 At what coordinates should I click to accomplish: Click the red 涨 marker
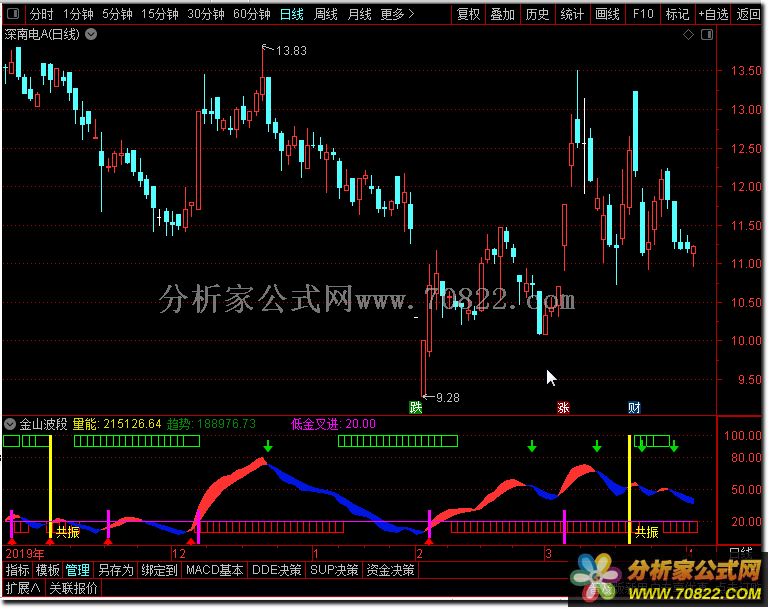click(x=563, y=408)
